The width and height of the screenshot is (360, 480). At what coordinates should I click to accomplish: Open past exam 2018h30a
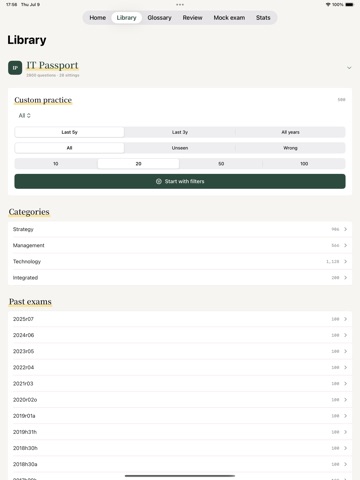pos(180,464)
